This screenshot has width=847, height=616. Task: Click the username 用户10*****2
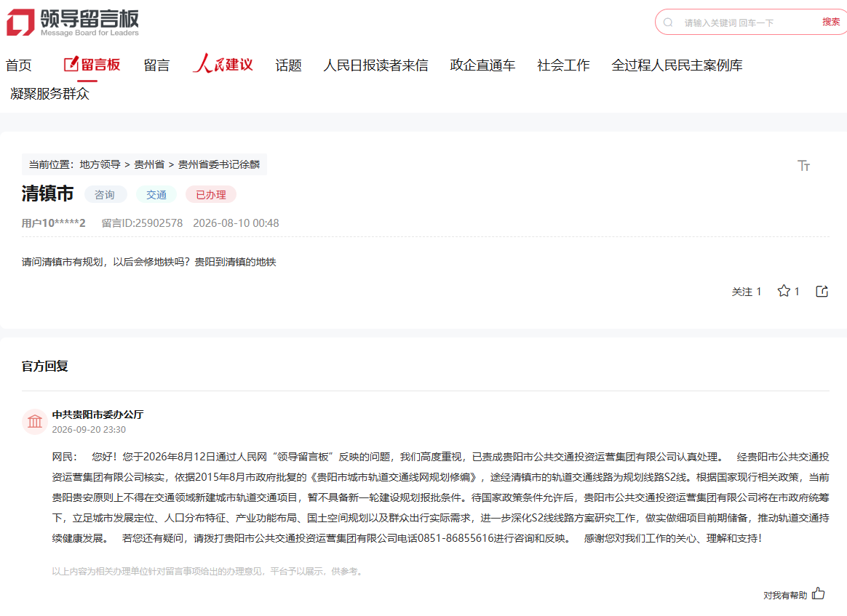(53, 223)
